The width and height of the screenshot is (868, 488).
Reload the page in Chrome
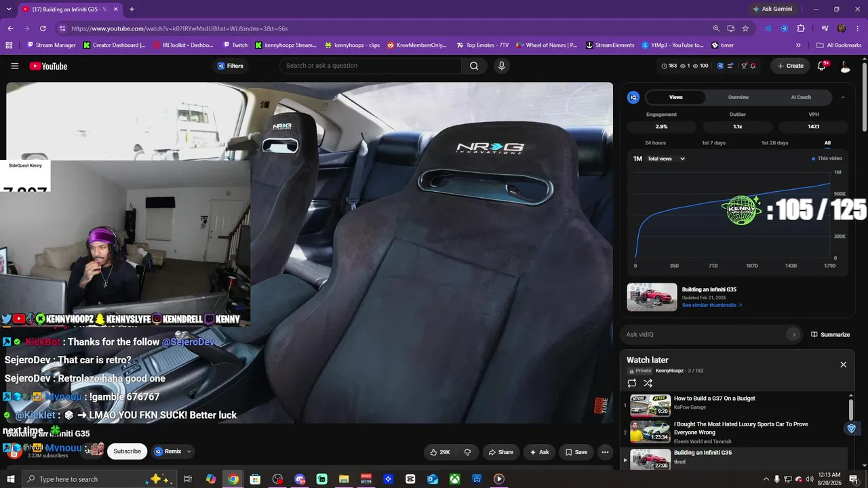coord(43,28)
